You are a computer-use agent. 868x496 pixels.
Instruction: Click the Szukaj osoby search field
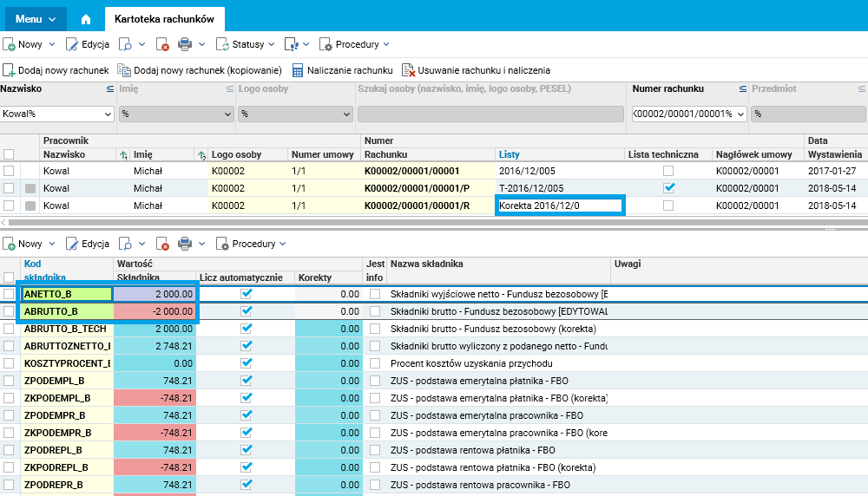click(490, 114)
